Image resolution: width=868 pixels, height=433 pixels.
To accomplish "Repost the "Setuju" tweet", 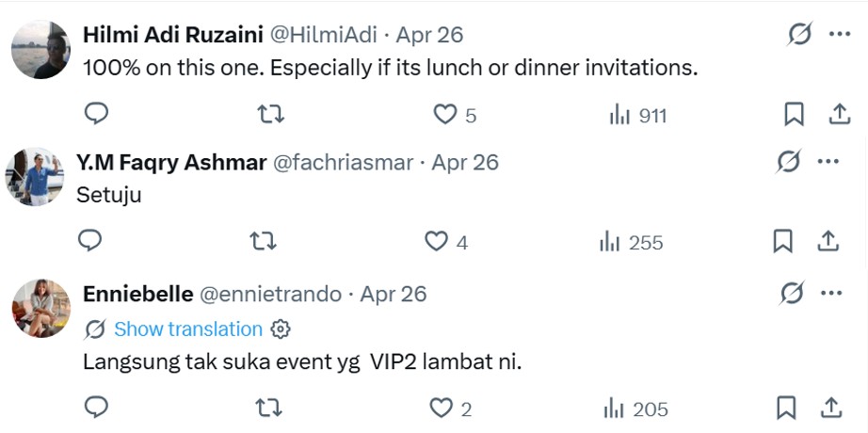I will pyautogui.click(x=263, y=242).
